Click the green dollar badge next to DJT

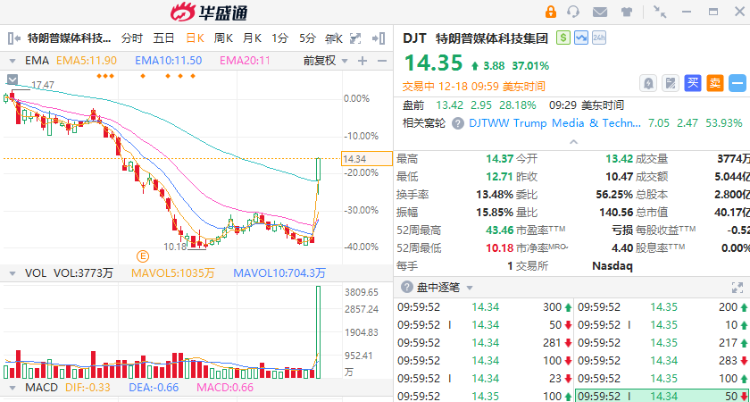click(563, 38)
